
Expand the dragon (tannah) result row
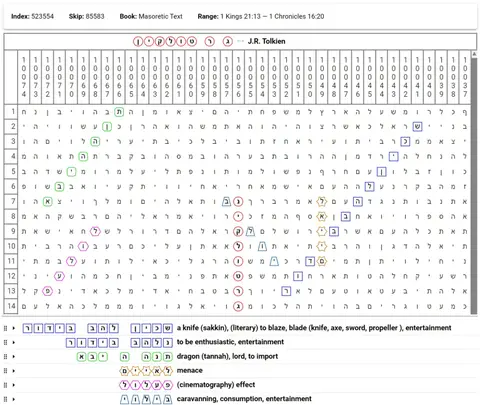(14, 357)
